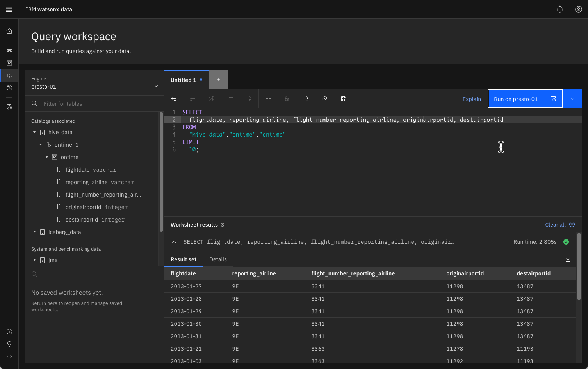Open the notifications bell
This screenshot has height=369, width=588.
coord(560,9)
